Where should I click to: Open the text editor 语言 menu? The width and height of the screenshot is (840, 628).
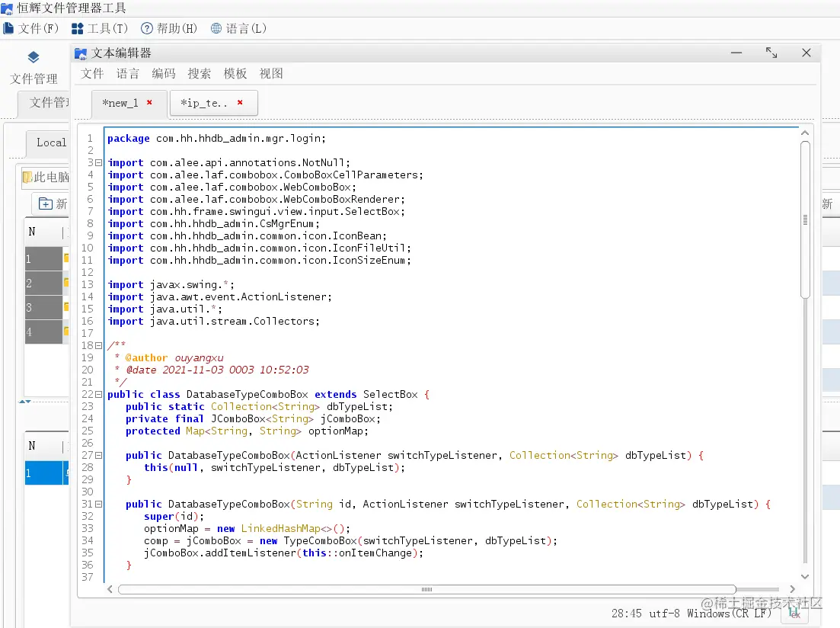(x=127, y=73)
